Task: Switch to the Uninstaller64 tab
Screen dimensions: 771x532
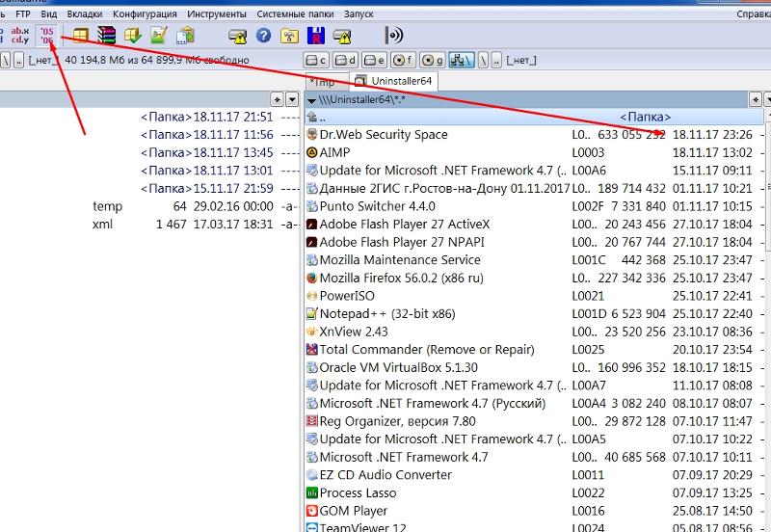Action: (393, 81)
